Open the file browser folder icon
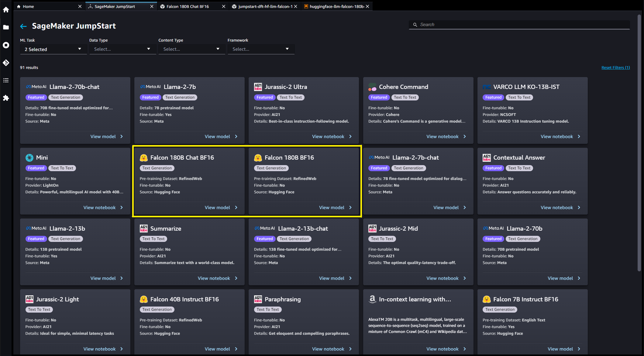 tap(6, 27)
